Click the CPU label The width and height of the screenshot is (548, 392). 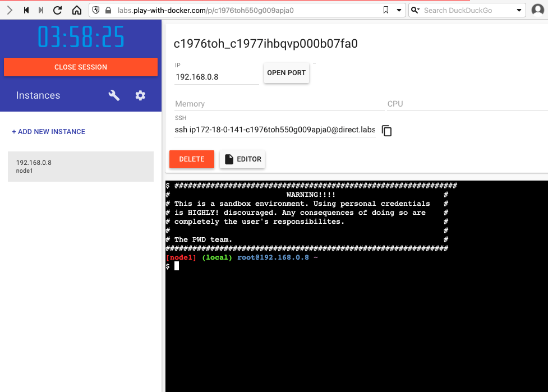tap(395, 104)
